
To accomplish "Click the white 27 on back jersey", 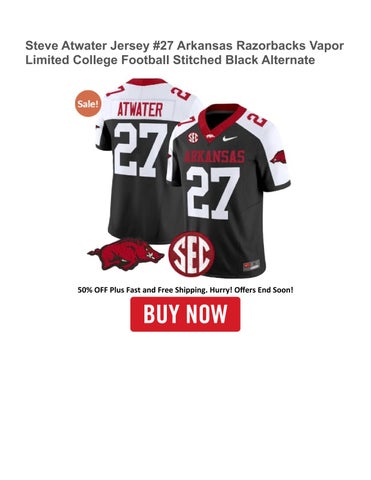I will (x=141, y=153).
